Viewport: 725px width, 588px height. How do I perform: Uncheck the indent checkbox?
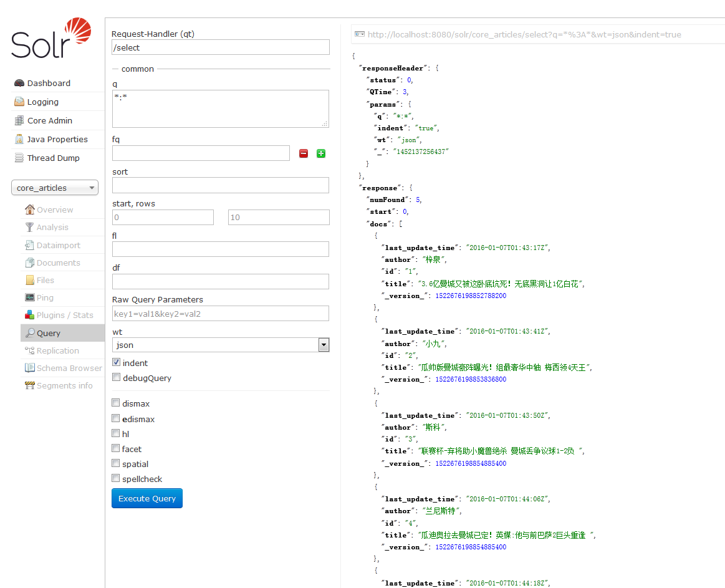(117, 362)
